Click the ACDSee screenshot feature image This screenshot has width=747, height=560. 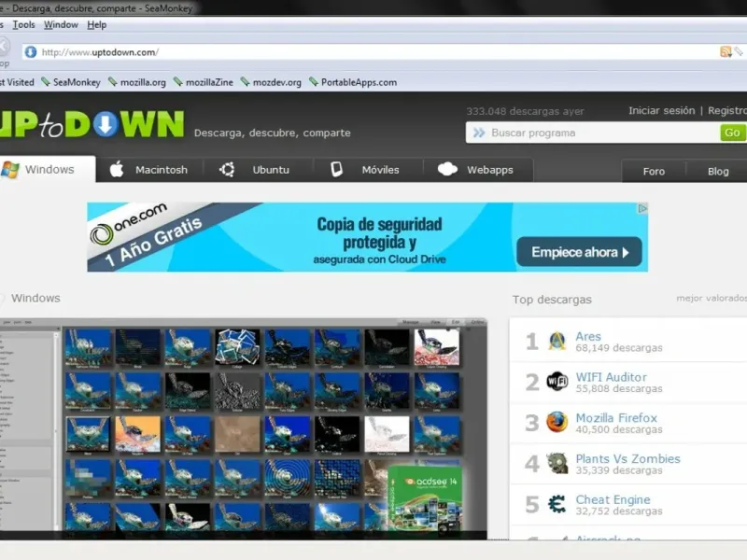[244, 428]
